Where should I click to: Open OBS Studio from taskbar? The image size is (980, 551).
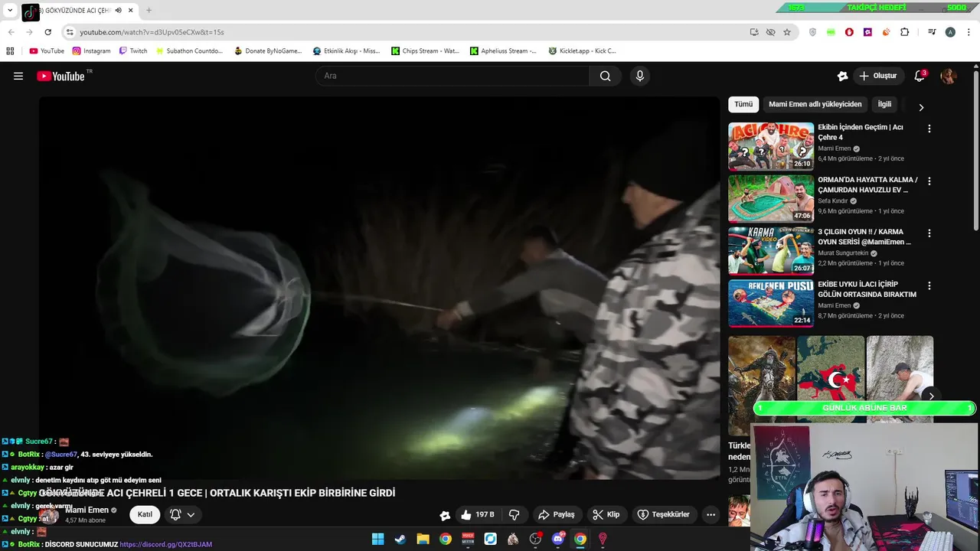(x=535, y=539)
